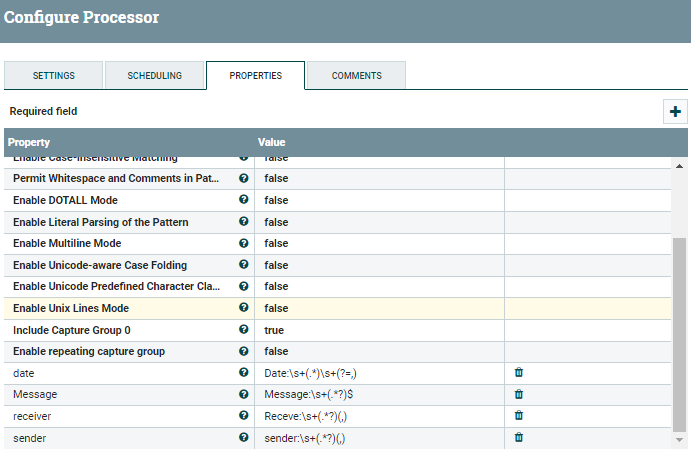Open the Comments tab

[356, 76]
